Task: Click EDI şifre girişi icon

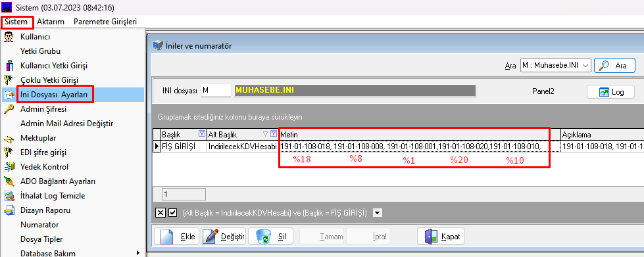Action: (x=9, y=152)
